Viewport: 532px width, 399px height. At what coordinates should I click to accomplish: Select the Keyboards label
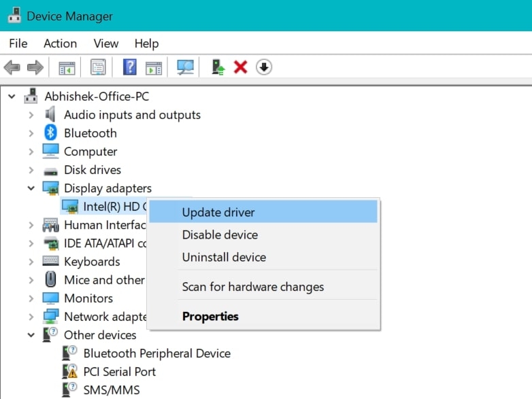pyautogui.click(x=92, y=262)
